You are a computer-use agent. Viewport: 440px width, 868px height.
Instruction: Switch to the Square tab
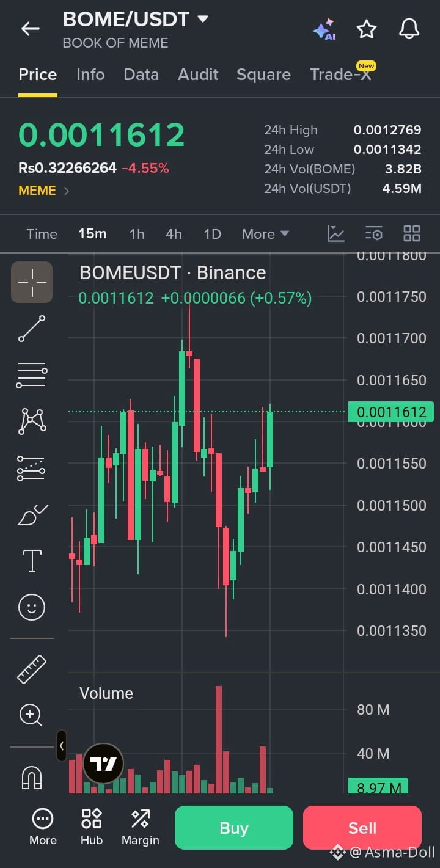[263, 75]
